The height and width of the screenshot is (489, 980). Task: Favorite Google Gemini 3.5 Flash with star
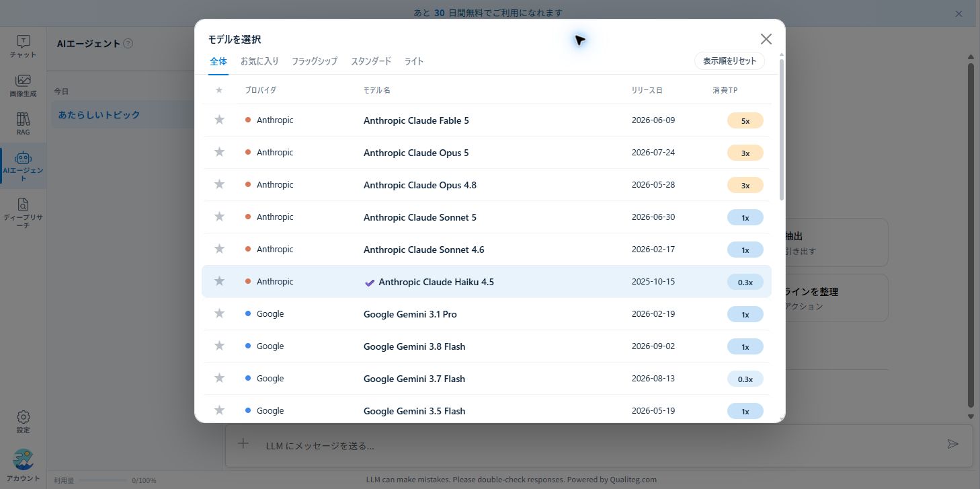tap(219, 410)
